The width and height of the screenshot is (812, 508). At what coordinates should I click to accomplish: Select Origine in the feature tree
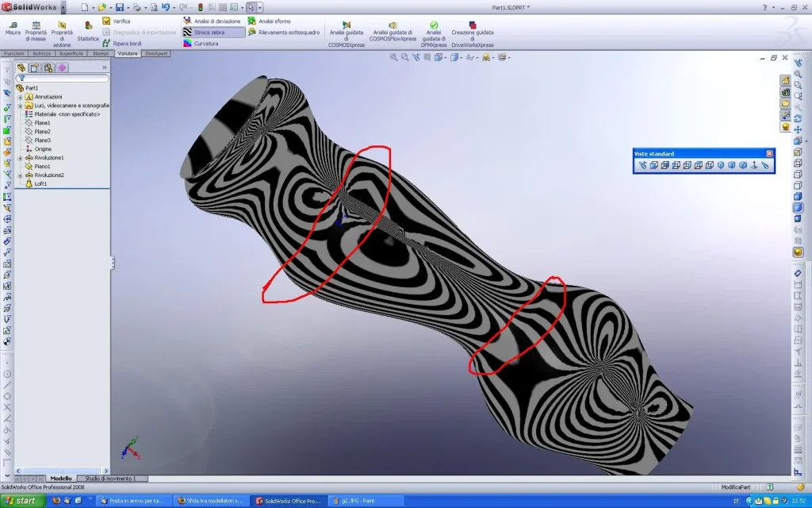coord(43,149)
